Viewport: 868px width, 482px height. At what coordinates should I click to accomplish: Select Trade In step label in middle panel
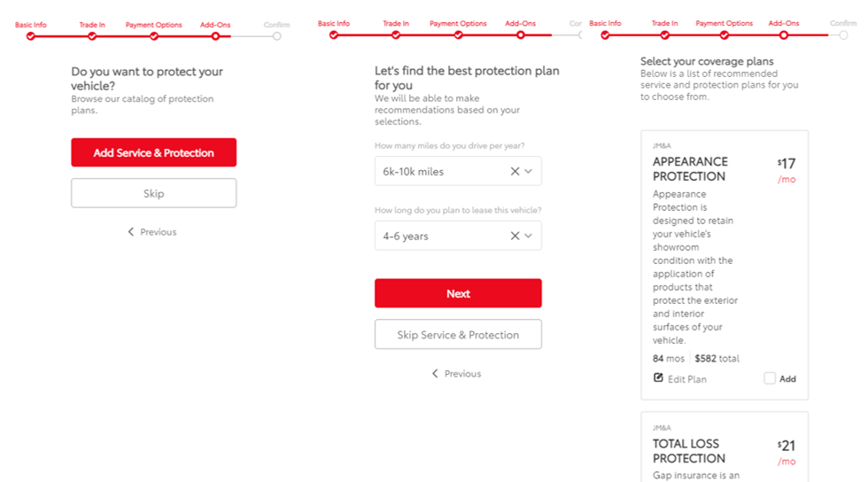396,24
